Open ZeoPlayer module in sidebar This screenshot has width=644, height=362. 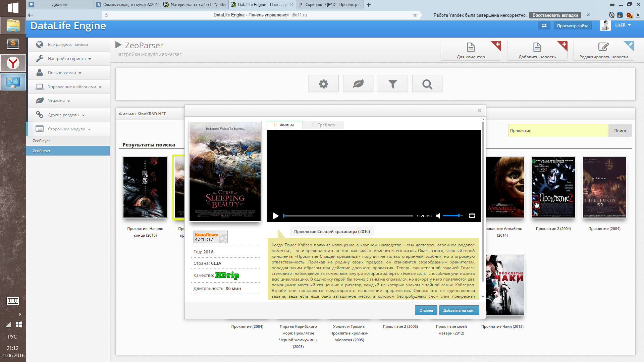[68, 141]
